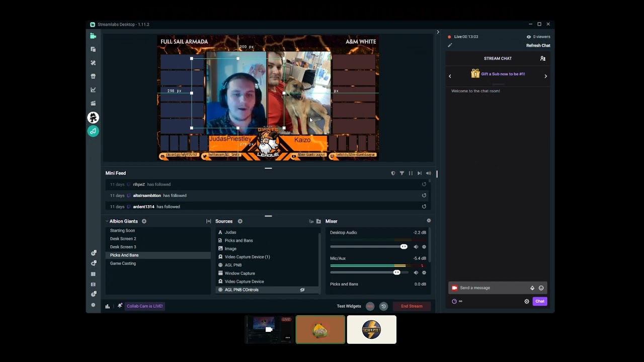Add a new scene with plus icon
644x362 pixels.
pos(144,221)
